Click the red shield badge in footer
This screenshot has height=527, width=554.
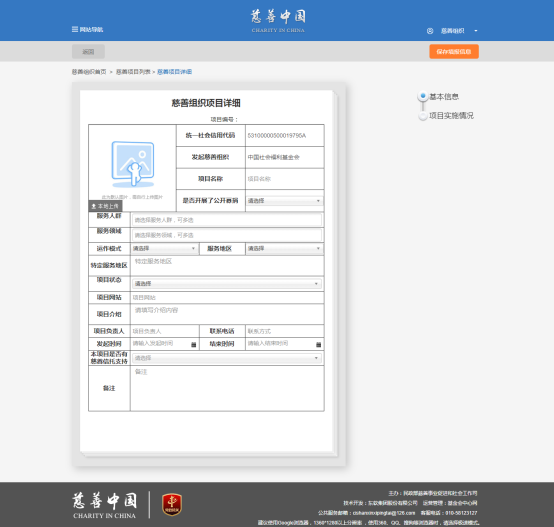tap(172, 504)
